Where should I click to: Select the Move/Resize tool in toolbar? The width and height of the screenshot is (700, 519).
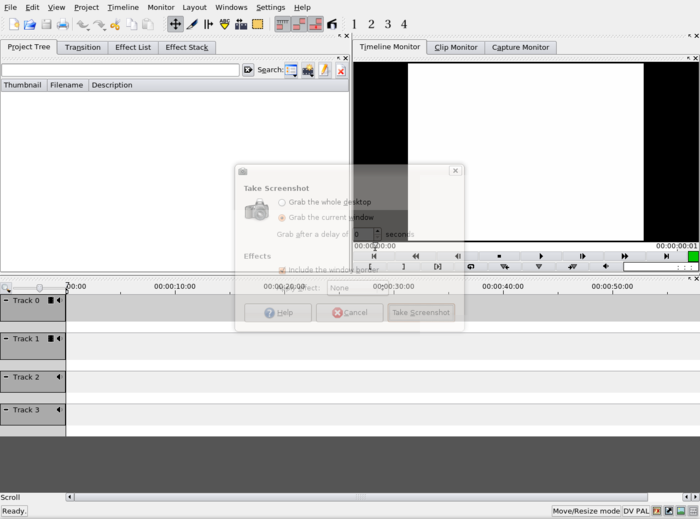tap(175, 24)
